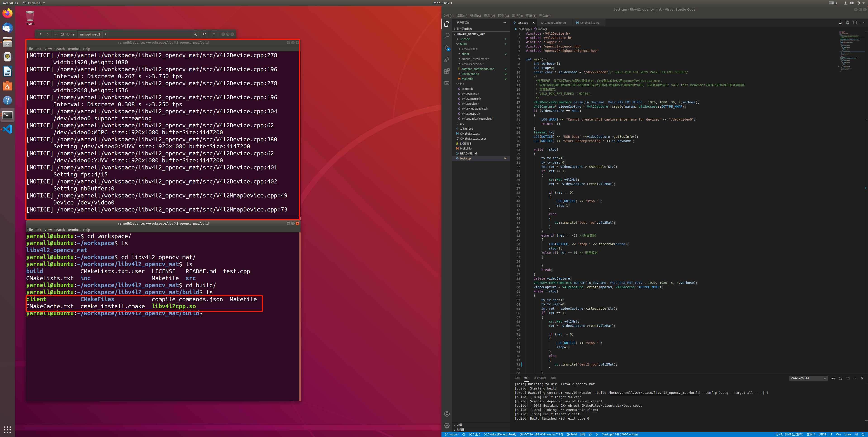Open the Run and Debug view in VS Code
868x437 pixels.
[x=447, y=59]
